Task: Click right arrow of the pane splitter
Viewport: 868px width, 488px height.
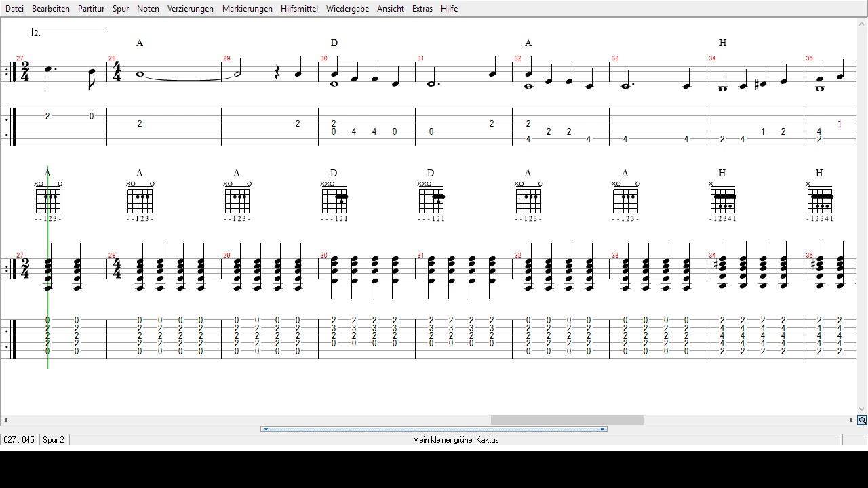Action: [602, 429]
